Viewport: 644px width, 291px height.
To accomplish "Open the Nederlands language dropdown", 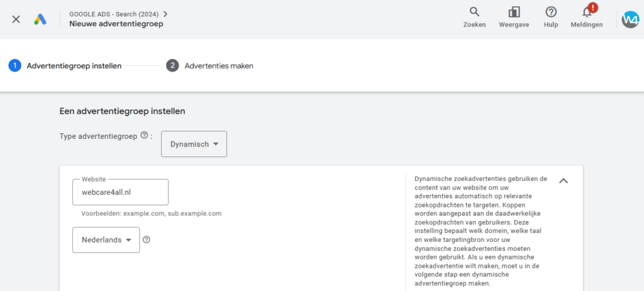I will click(106, 239).
